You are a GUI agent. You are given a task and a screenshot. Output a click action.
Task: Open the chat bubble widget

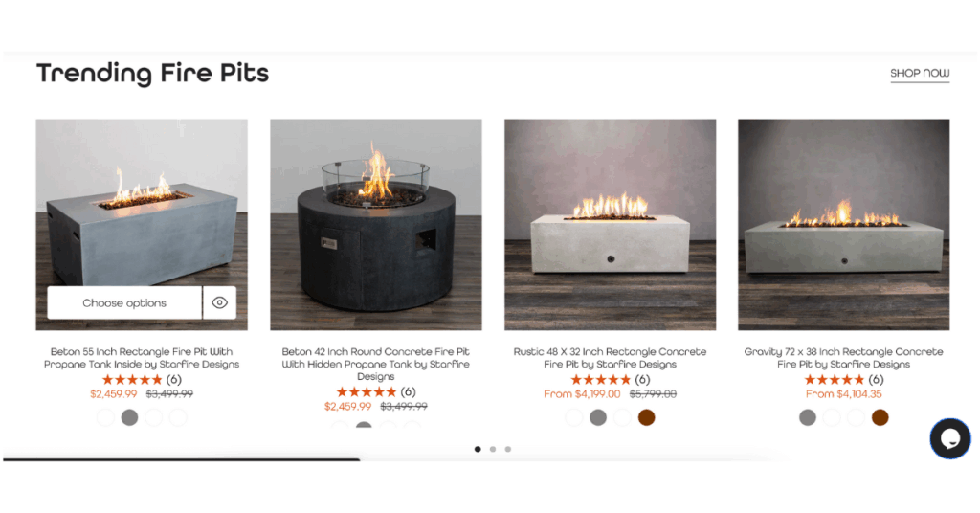tap(950, 438)
